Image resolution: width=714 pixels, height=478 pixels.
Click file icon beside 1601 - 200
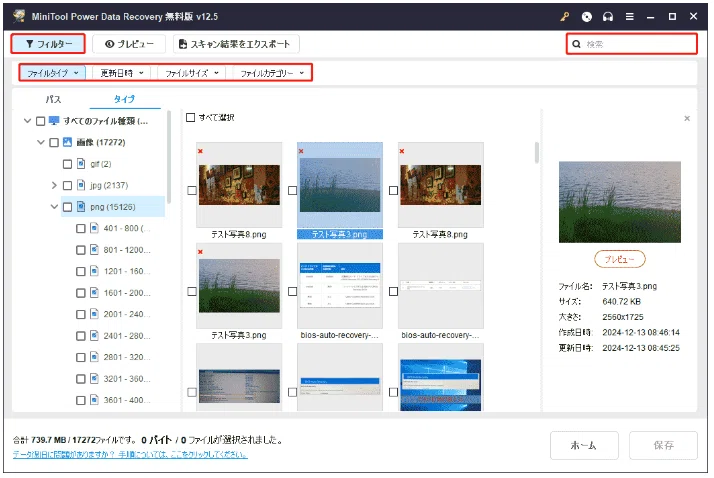pos(94,292)
